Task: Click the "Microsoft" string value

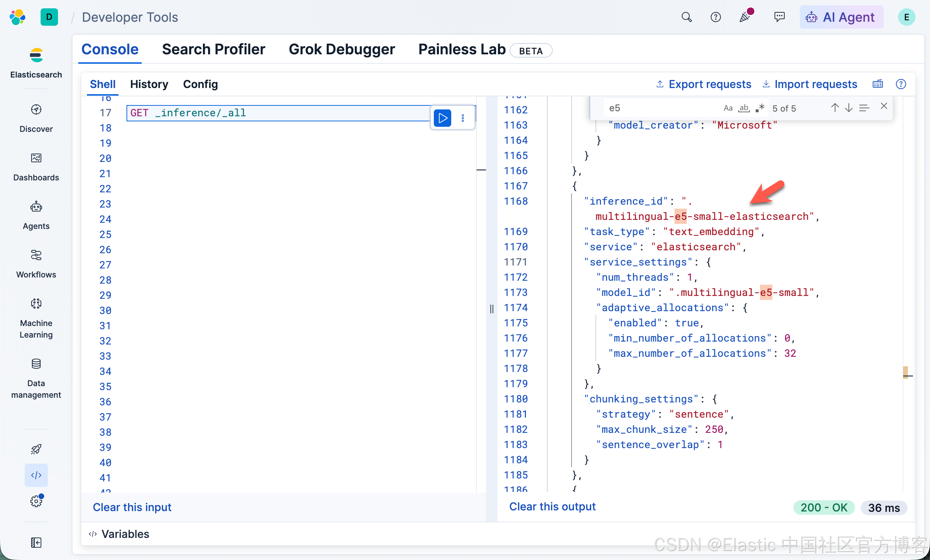Action: coord(745,125)
